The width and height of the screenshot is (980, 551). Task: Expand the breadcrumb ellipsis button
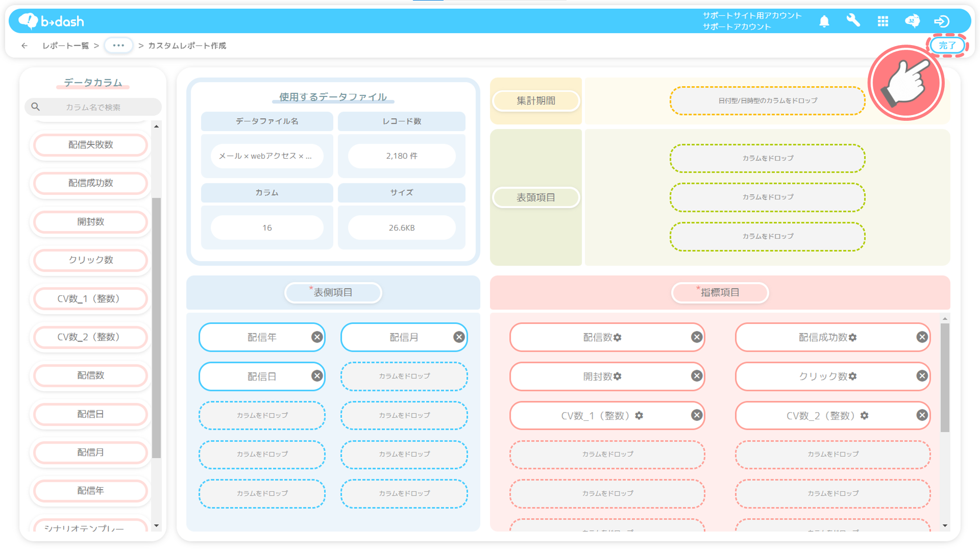(118, 46)
